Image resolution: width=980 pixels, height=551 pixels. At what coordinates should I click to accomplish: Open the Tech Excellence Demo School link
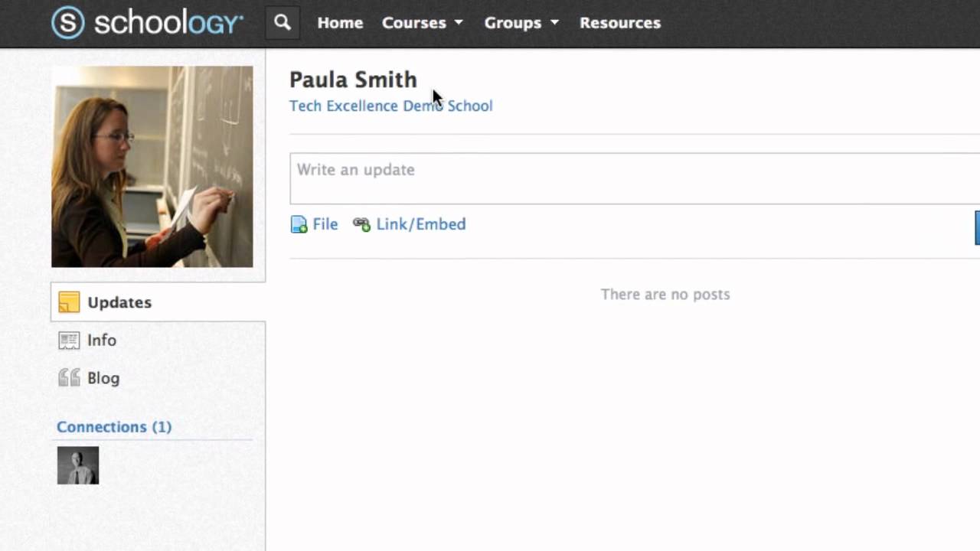coord(390,106)
